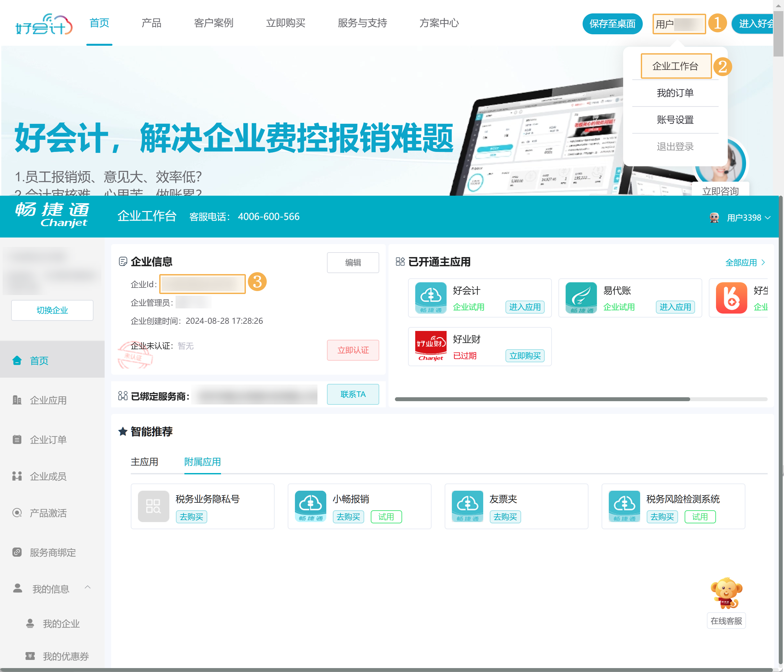Click the 好业财 red app icon
The image size is (784, 672).
click(x=430, y=346)
